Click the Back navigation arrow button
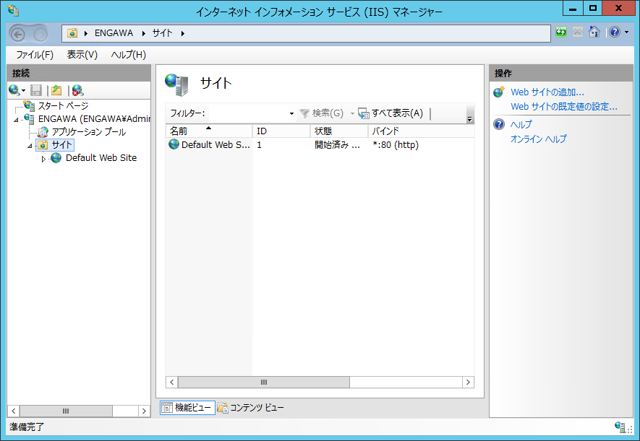This screenshot has height=441, width=640. [18, 34]
